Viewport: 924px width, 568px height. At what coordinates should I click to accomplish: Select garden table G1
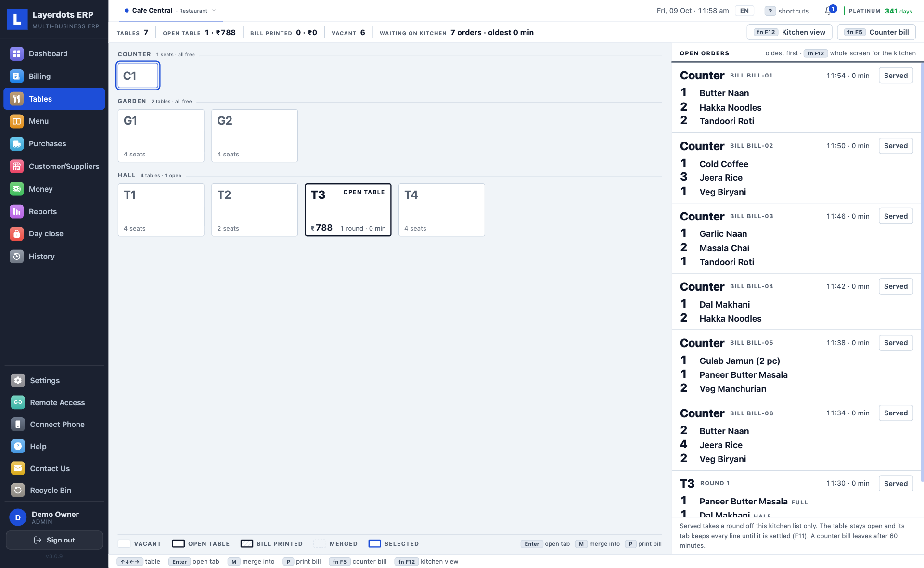coord(161,136)
